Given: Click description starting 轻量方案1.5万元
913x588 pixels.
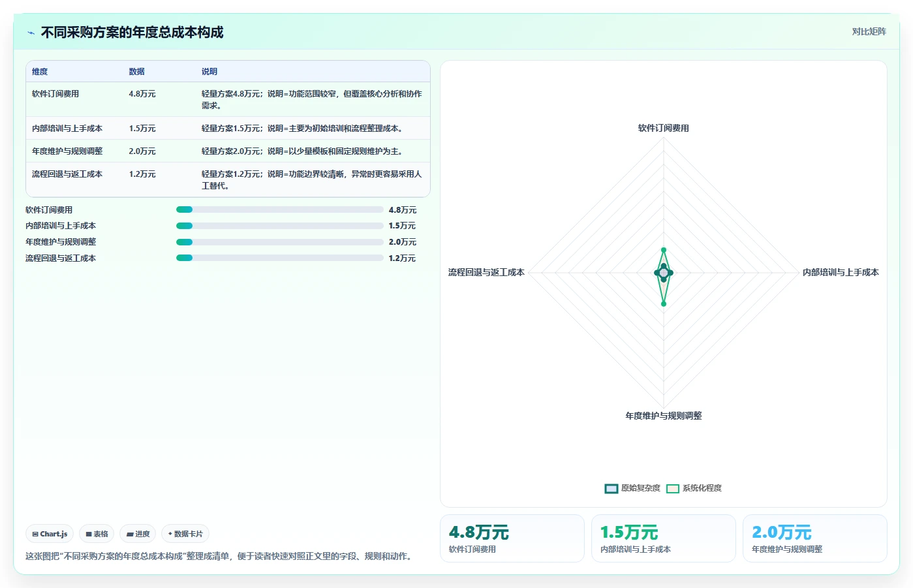Looking at the screenshot, I should (x=303, y=129).
